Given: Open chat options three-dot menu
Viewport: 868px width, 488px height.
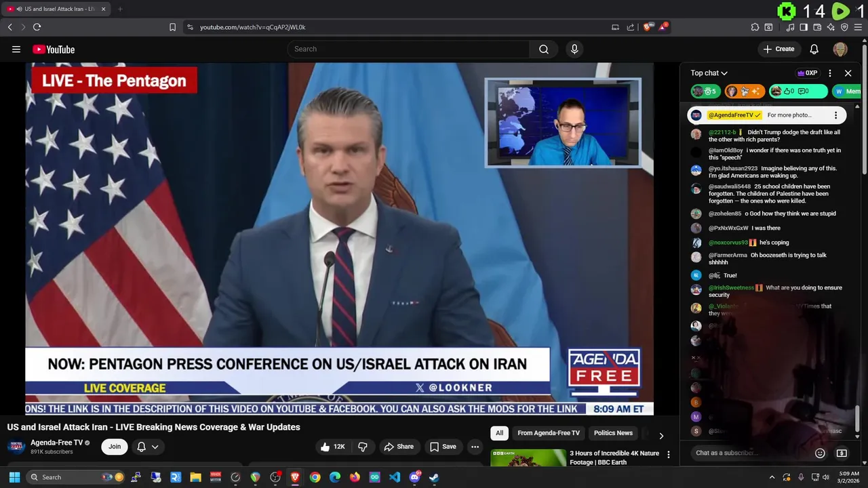Looking at the screenshot, I should tap(830, 73).
